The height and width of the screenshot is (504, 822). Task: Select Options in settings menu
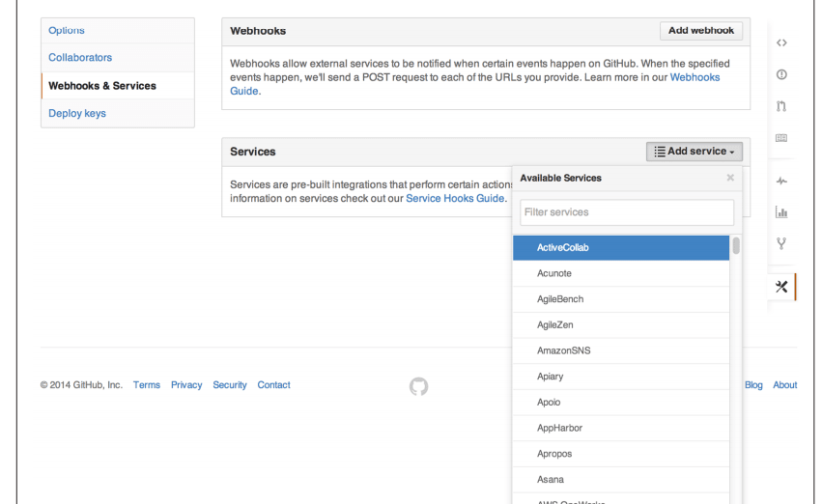[66, 30]
